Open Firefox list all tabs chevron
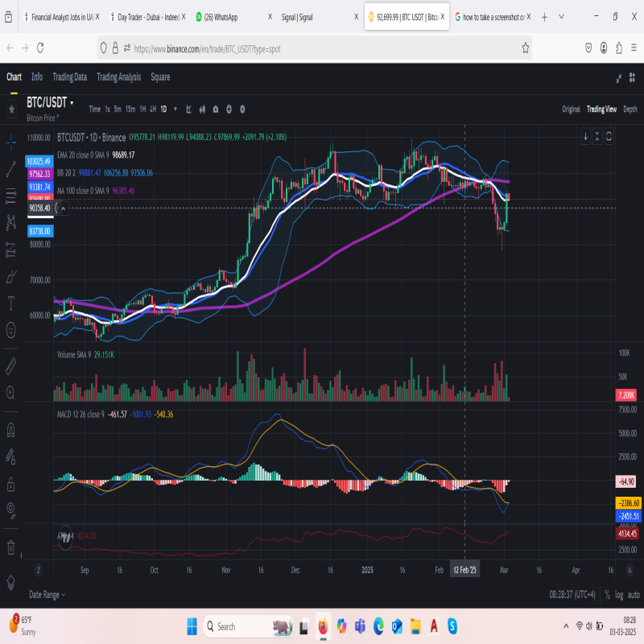644x644 pixels. tap(561, 17)
